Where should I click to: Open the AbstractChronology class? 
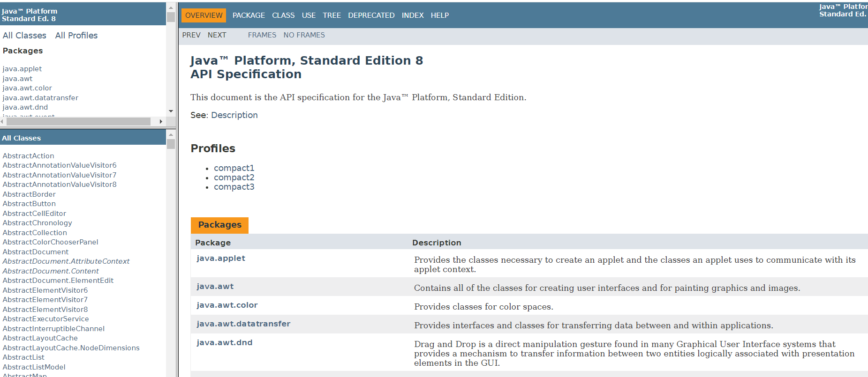click(x=38, y=223)
